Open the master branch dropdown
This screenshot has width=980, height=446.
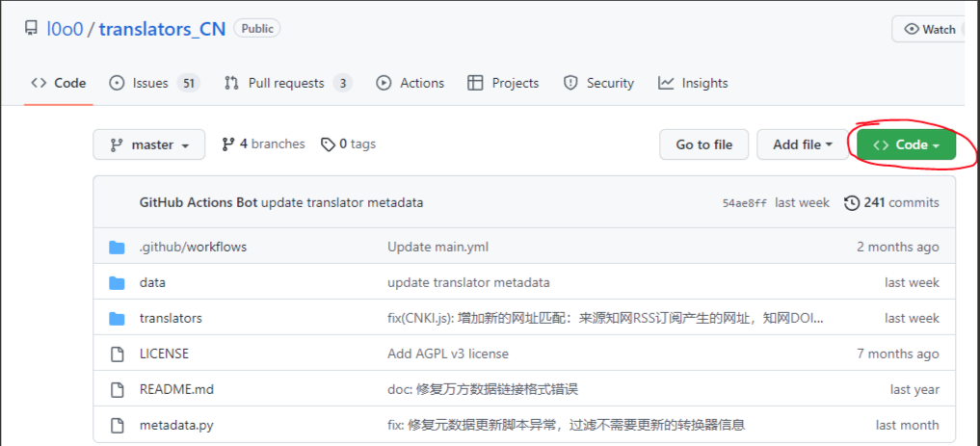[x=149, y=145]
